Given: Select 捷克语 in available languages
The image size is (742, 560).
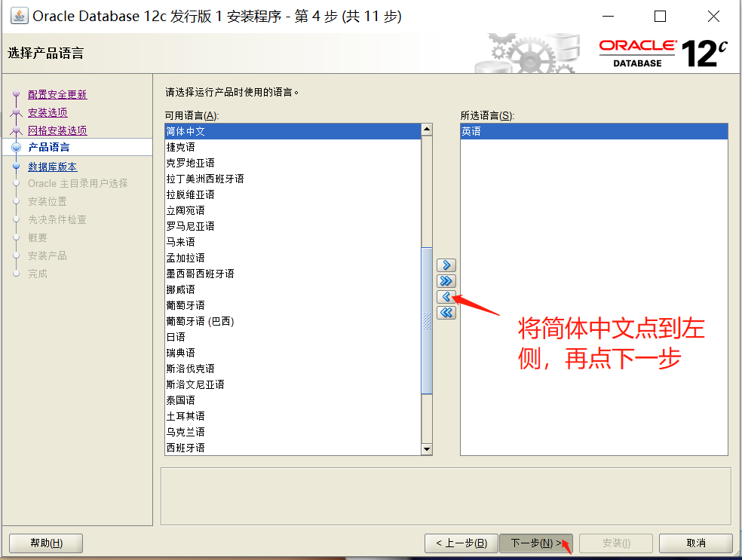Looking at the screenshot, I should click(x=293, y=147).
